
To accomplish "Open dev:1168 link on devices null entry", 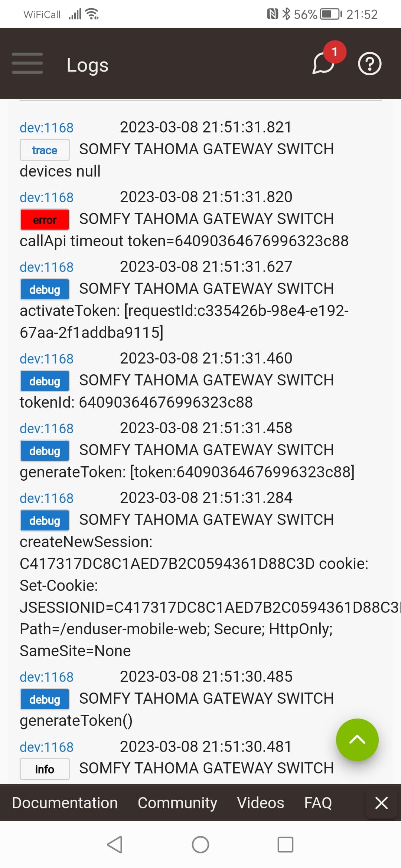I will click(x=46, y=128).
